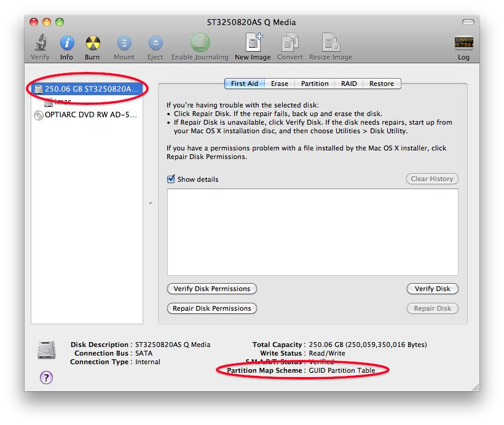Click the GUID Partition Table value
The height and width of the screenshot is (425, 504).
click(342, 370)
